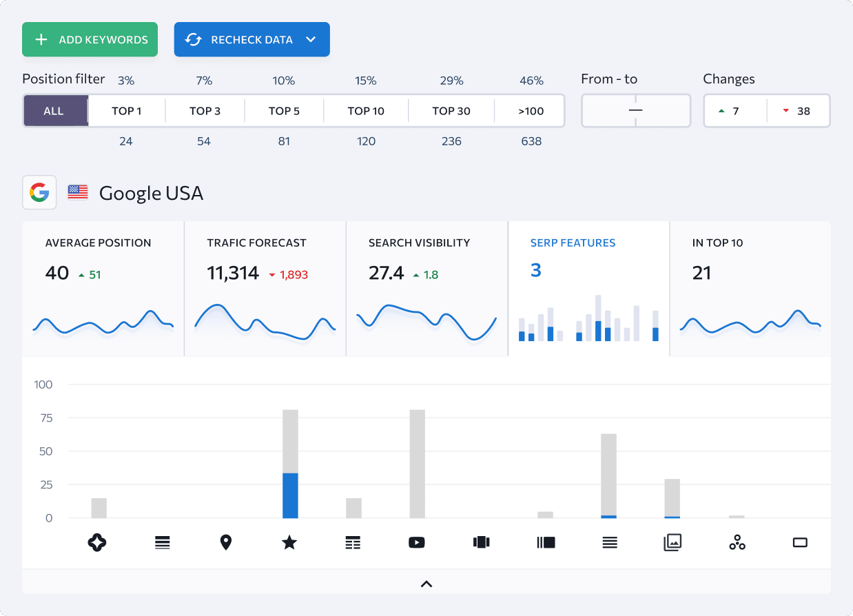Click the four-petal flower icon under chart

[x=98, y=543]
